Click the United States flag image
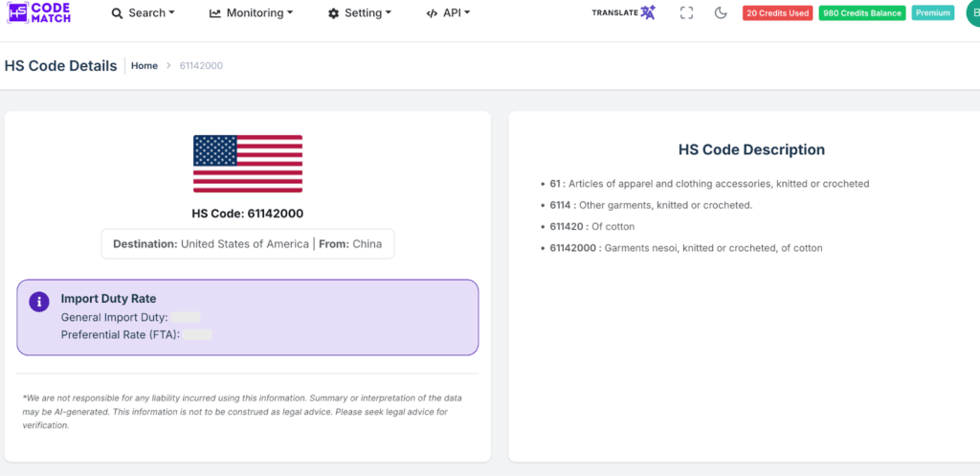The image size is (980, 476). coord(248,164)
